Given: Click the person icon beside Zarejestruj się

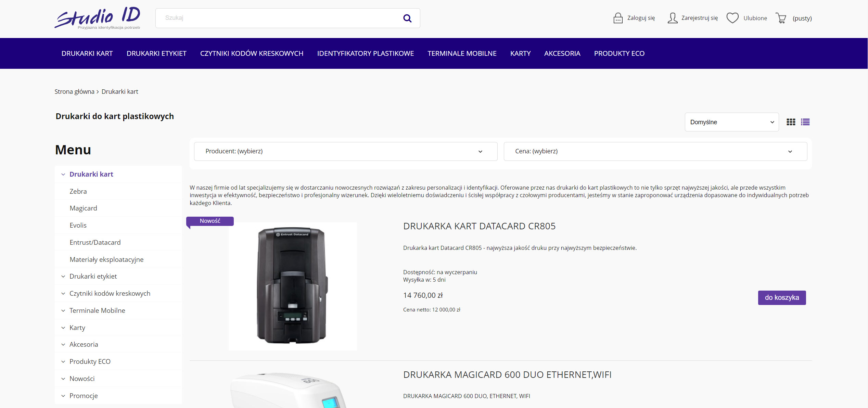Looking at the screenshot, I should [x=672, y=18].
